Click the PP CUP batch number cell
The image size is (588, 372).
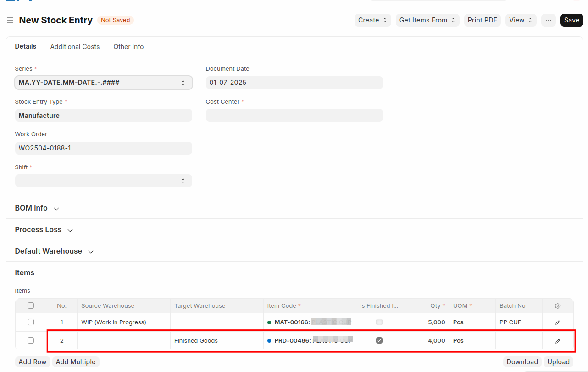(519, 322)
